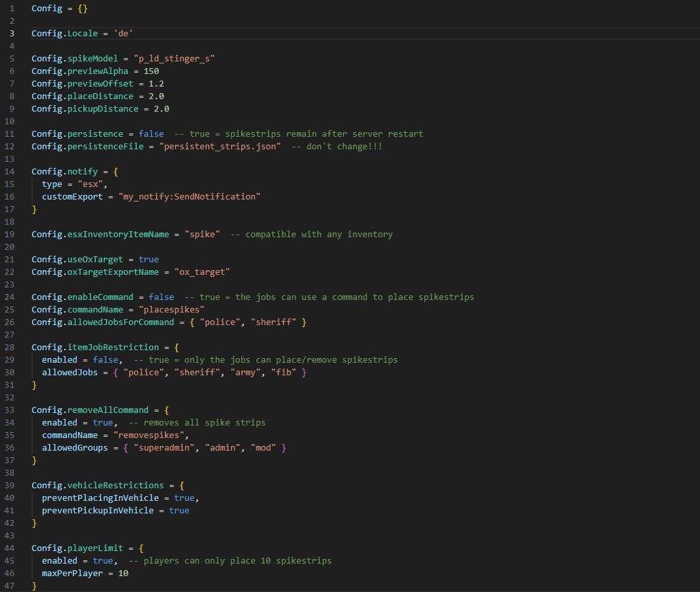700x592 pixels.
Task: Click the "placespikes" command name
Action: click(x=171, y=310)
